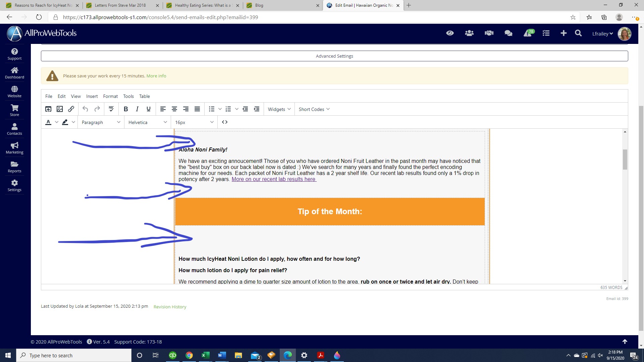Increase indent of paragraph

tap(257, 109)
